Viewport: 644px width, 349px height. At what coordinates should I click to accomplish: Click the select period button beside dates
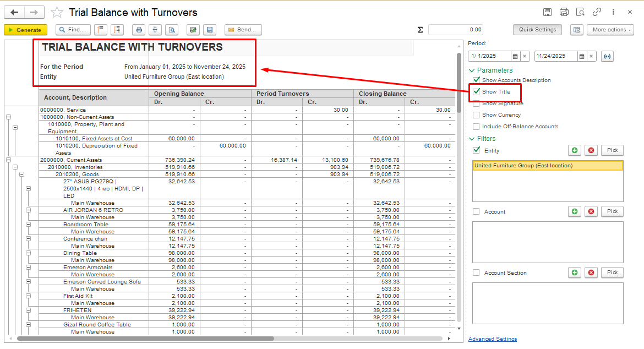pyautogui.click(x=607, y=56)
